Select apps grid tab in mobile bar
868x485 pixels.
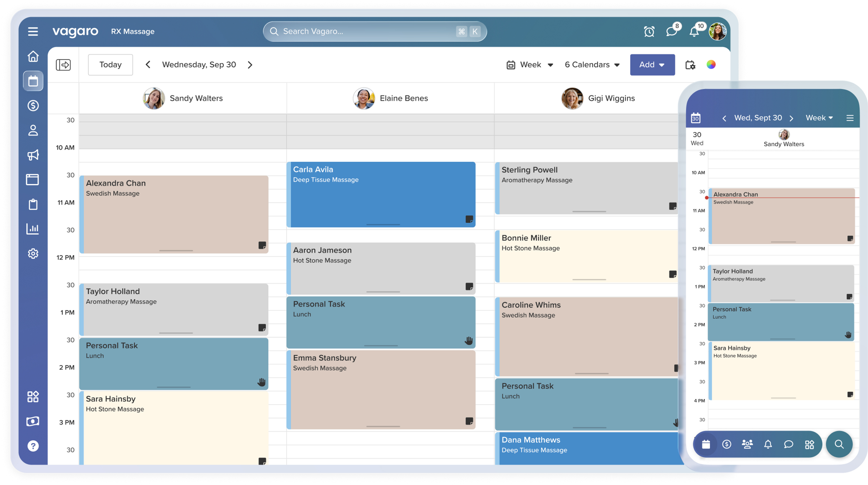tap(809, 444)
